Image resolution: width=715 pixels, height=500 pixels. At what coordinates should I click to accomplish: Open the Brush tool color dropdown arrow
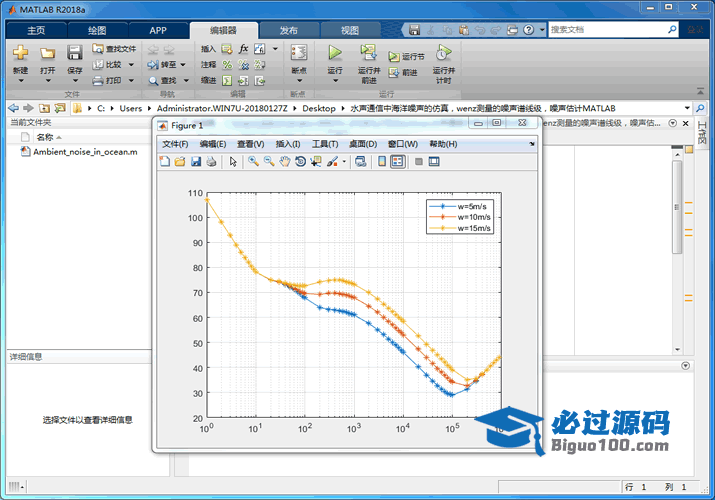(x=345, y=162)
